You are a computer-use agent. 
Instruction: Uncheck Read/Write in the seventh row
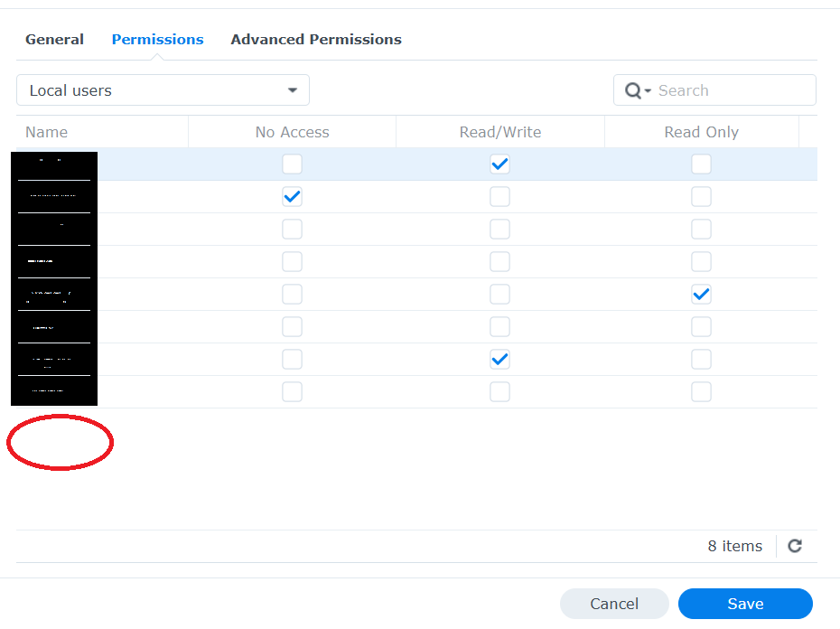click(499, 360)
